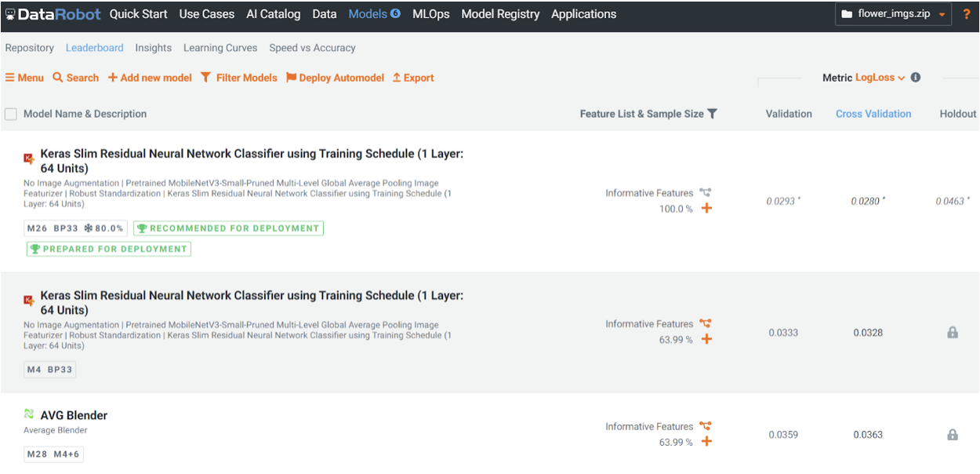Open the flower_imgs.zip project dropdown
The height and width of the screenshot is (474, 980).
[893, 14]
